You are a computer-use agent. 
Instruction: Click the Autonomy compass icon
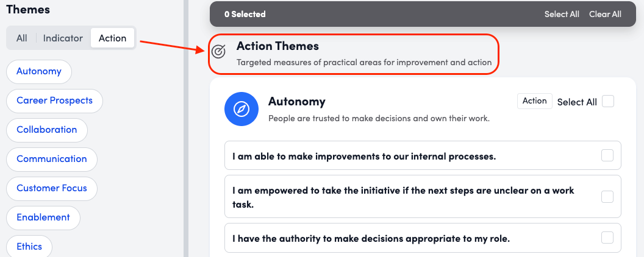click(242, 109)
